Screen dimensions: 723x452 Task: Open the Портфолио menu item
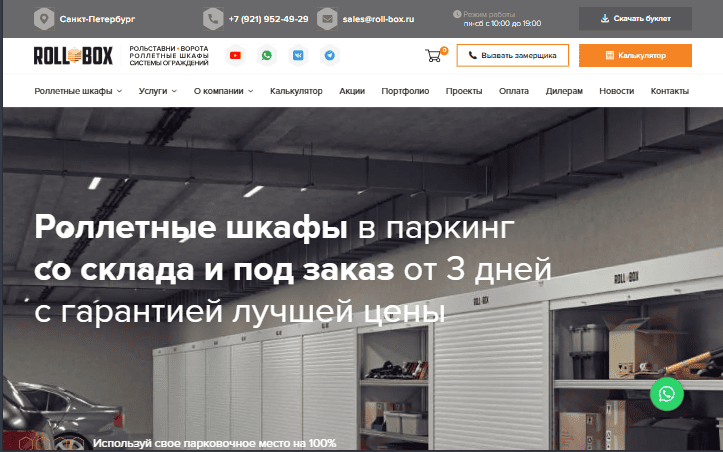click(x=405, y=91)
